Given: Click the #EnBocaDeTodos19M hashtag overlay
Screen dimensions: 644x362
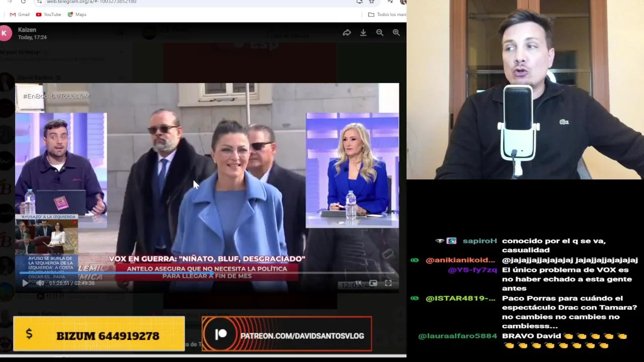Looking at the screenshot, I should point(56,96).
